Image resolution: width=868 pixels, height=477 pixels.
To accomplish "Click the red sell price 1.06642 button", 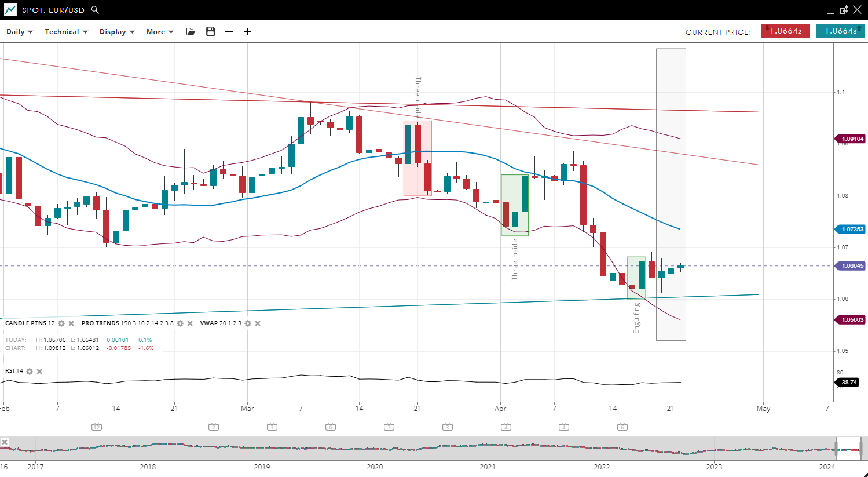I will [785, 31].
